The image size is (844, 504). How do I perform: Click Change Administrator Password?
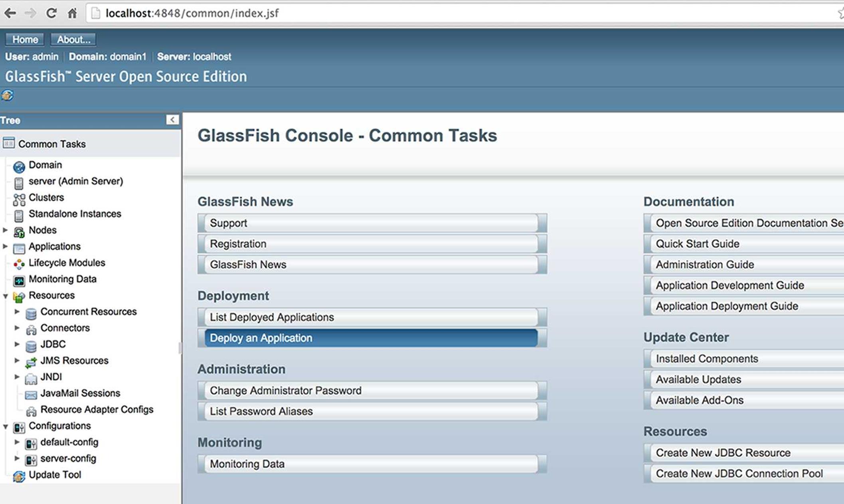(372, 391)
